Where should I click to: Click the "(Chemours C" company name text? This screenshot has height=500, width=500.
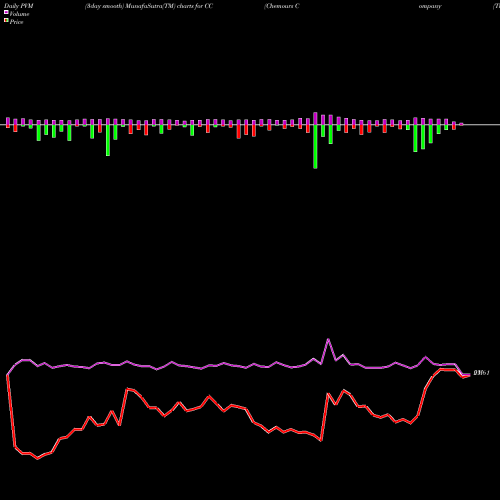click(x=282, y=6)
